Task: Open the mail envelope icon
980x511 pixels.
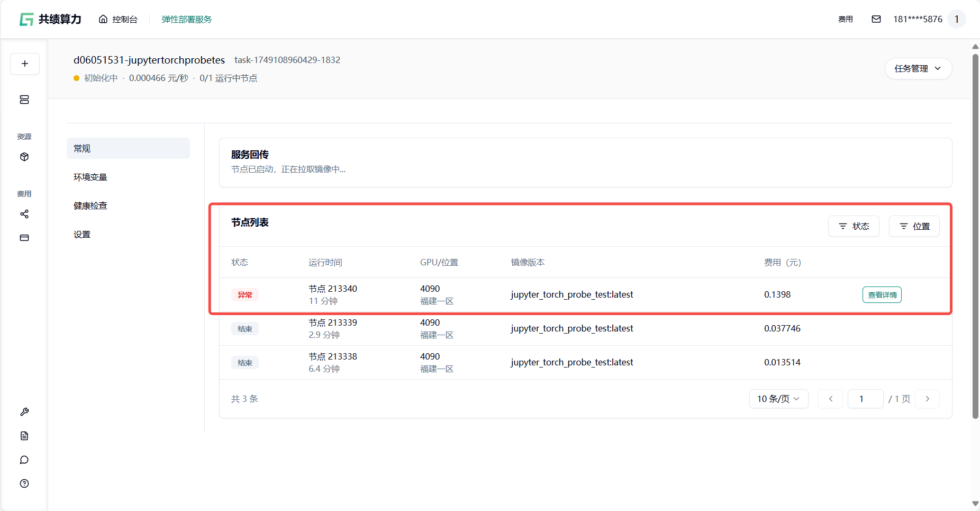Action: (x=876, y=19)
